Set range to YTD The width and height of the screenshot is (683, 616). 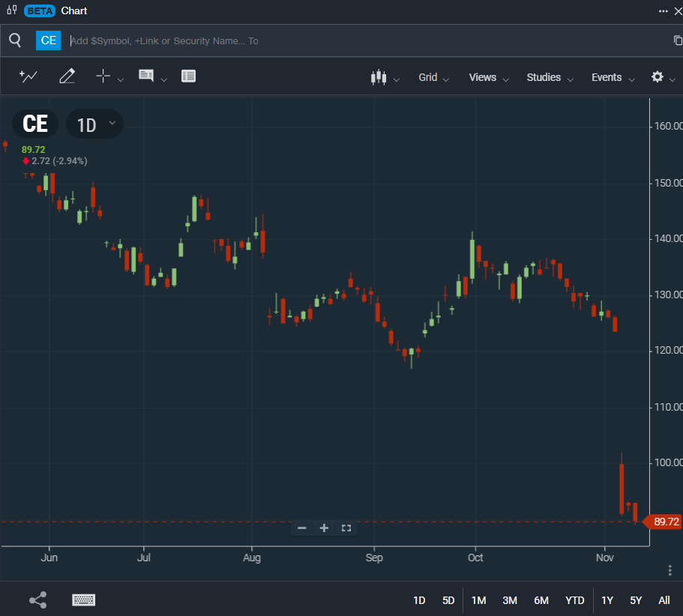pyautogui.click(x=574, y=600)
